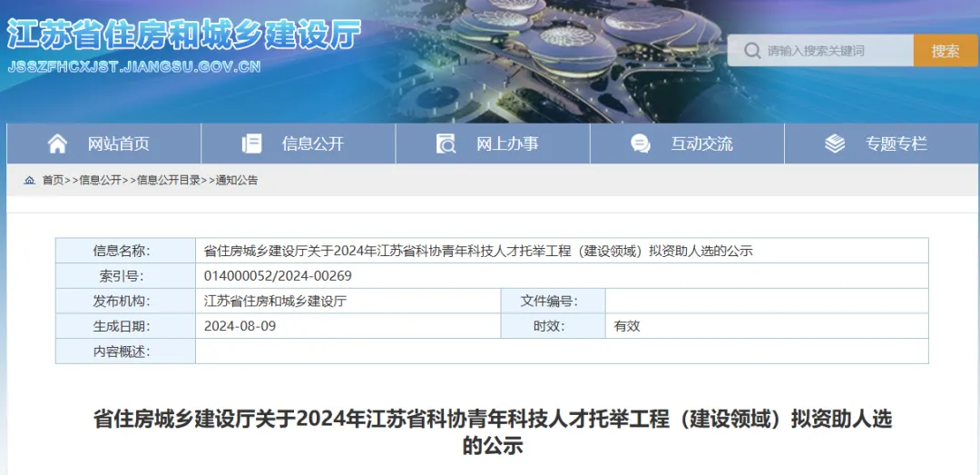Open the 信息公开 menu item
Screen dimensions: 980x475
[x=299, y=143]
